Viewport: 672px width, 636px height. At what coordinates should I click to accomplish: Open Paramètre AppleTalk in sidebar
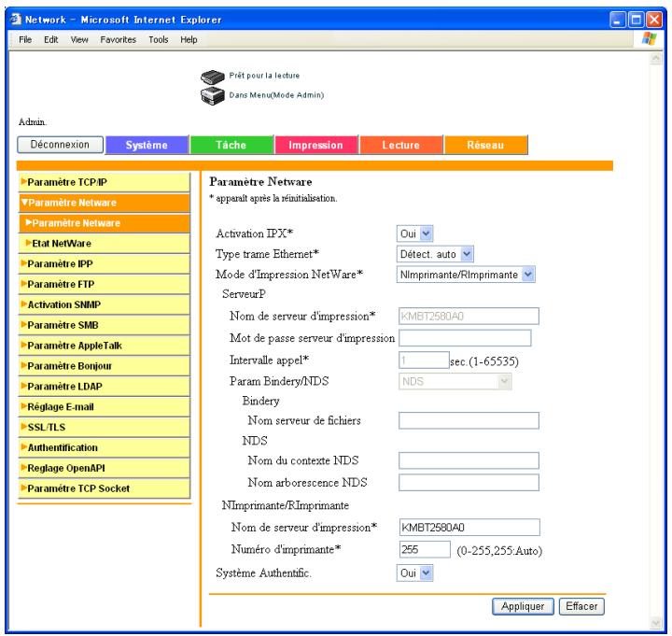[105, 346]
